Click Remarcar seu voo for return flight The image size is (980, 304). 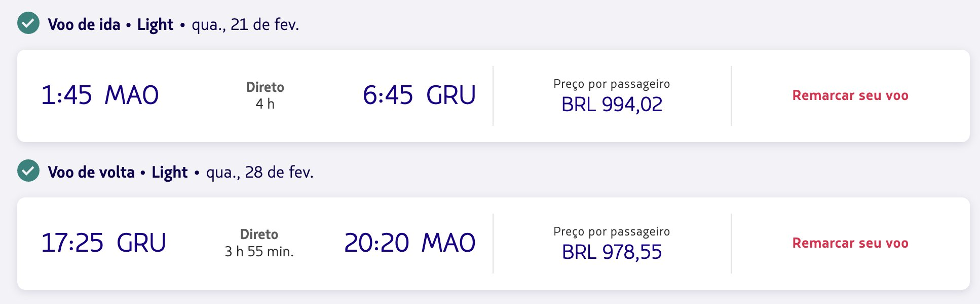pyautogui.click(x=850, y=243)
